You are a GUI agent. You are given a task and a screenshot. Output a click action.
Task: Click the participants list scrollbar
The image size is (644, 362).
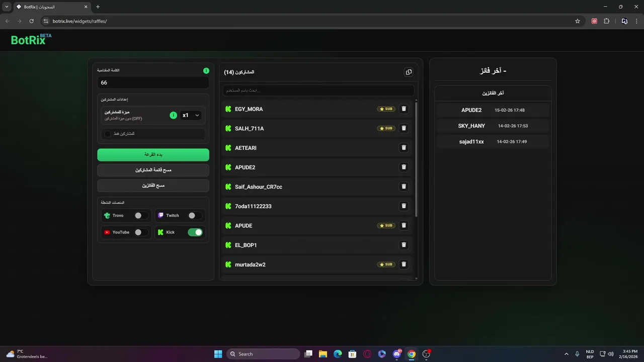pyautogui.click(x=416, y=158)
